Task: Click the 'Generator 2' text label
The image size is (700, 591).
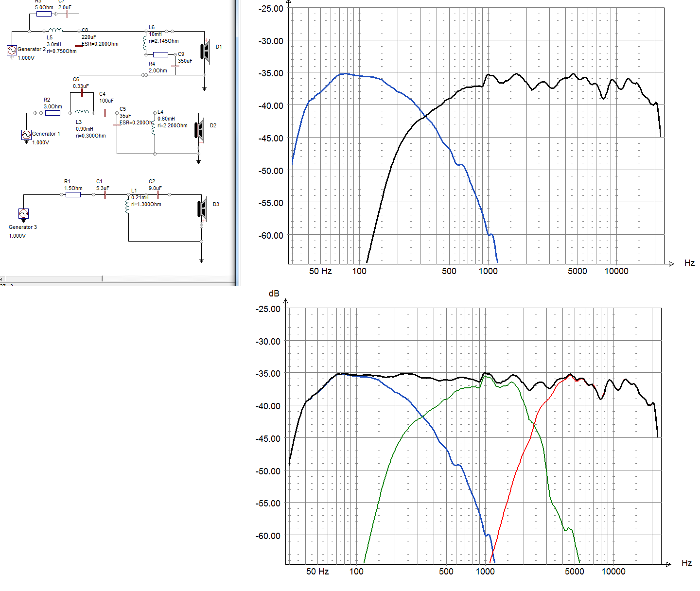Action: click(x=32, y=49)
